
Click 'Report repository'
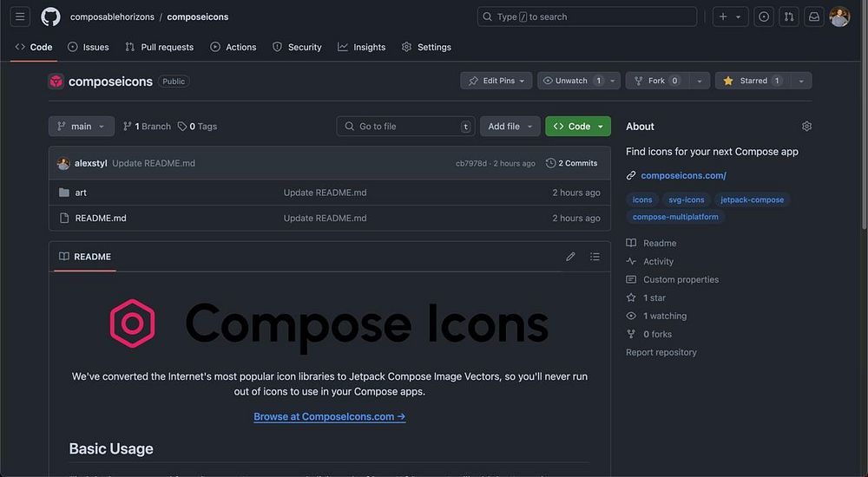(x=661, y=352)
